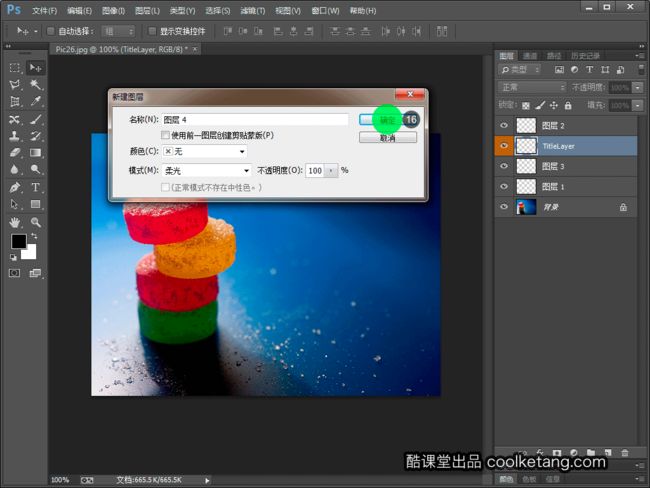The height and width of the screenshot is (488, 650).
Task: Open layer blend mode dropdown in Layers panel
Action: coord(532,87)
